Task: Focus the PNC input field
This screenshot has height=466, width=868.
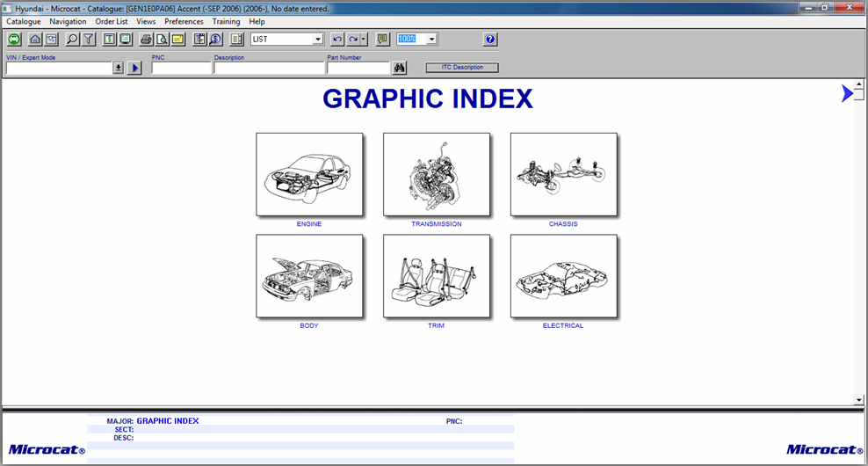Action: coord(181,69)
